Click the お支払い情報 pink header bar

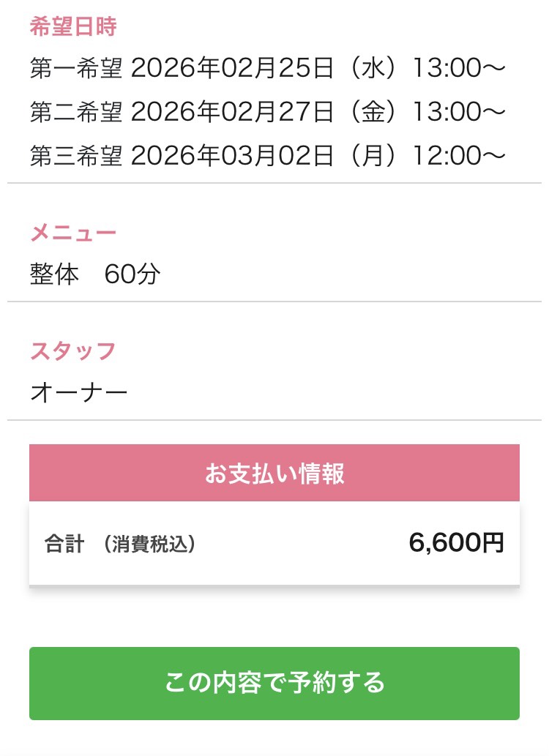click(x=274, y=474)
